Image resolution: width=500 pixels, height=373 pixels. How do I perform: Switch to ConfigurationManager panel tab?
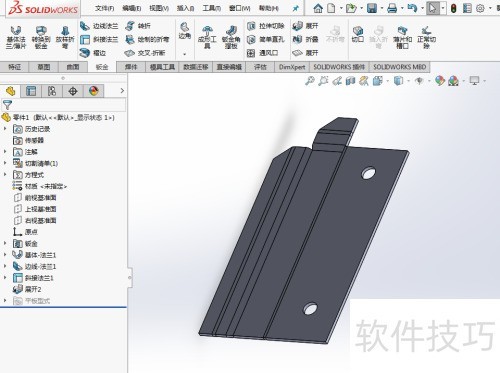(52, 91)
